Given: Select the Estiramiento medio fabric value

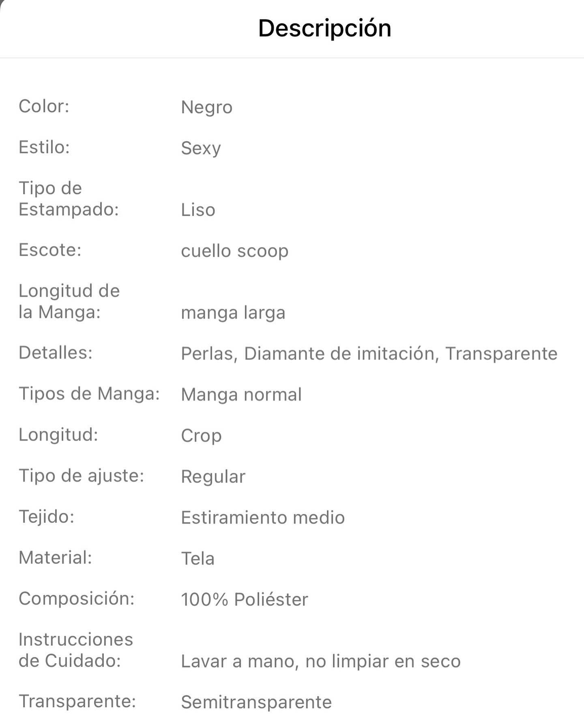Looking at the screenshot, I should tap(263, 518).
